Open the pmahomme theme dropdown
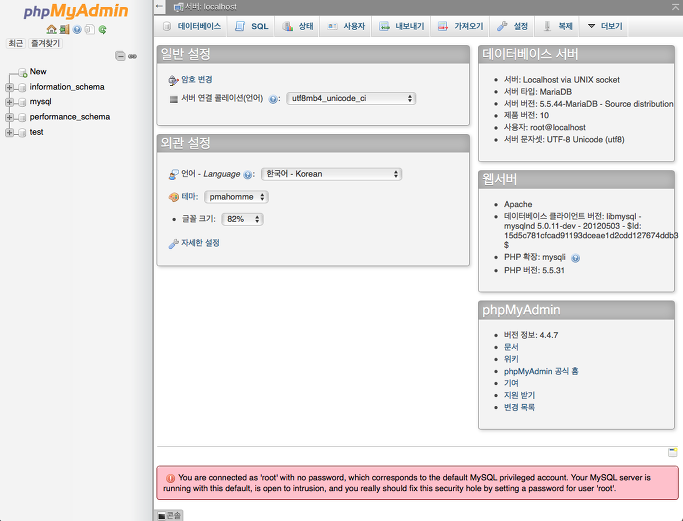683x521 pixels. tap(236, 197)
